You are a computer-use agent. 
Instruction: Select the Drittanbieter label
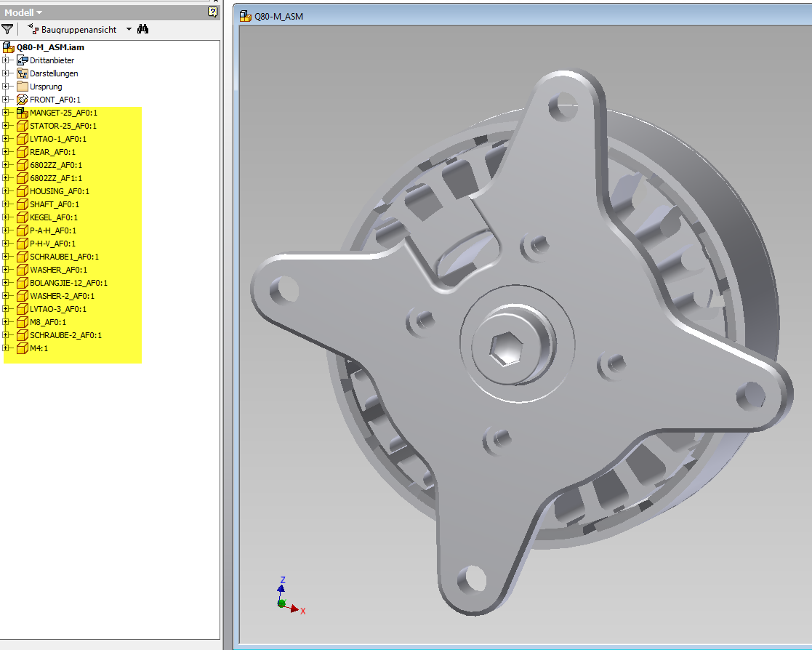(52, 60)
